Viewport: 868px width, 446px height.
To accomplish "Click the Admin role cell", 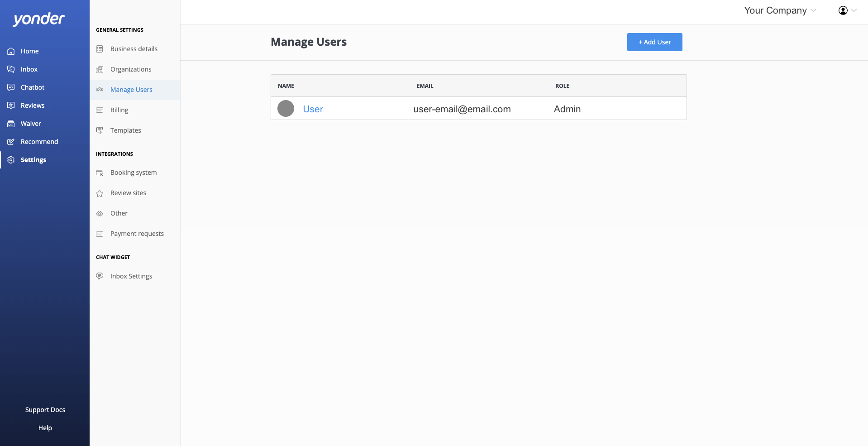I will pos(567,109).
